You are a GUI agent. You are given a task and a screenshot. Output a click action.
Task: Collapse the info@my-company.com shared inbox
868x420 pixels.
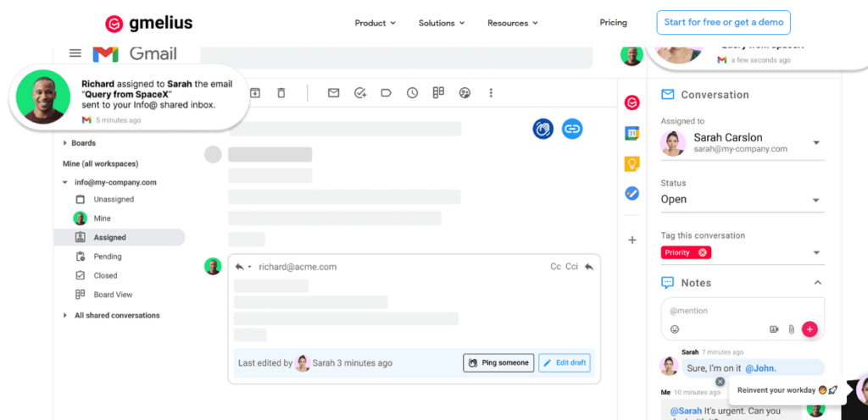[x=65, y=182]
